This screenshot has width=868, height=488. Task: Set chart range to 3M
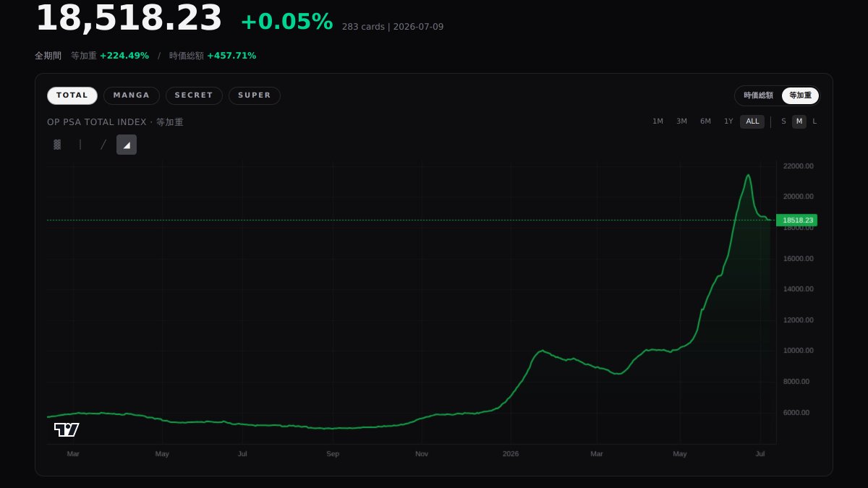click(681, 121)
